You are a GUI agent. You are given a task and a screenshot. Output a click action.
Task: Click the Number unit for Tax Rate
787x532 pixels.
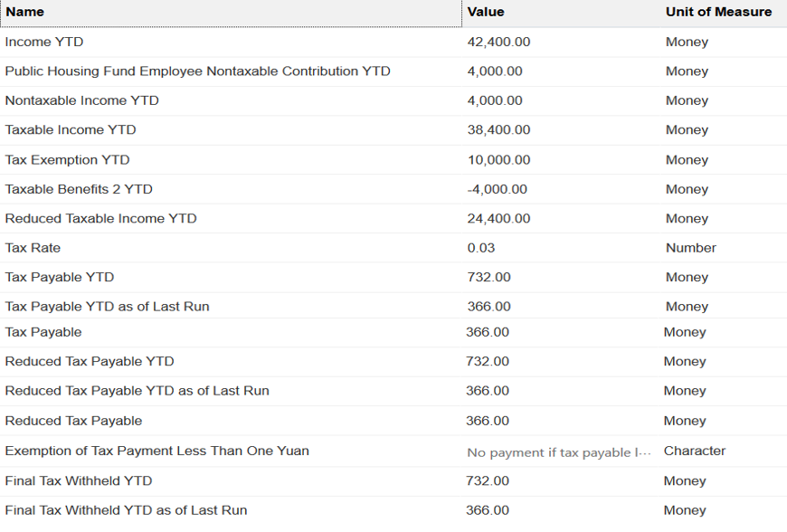(690, 248)
